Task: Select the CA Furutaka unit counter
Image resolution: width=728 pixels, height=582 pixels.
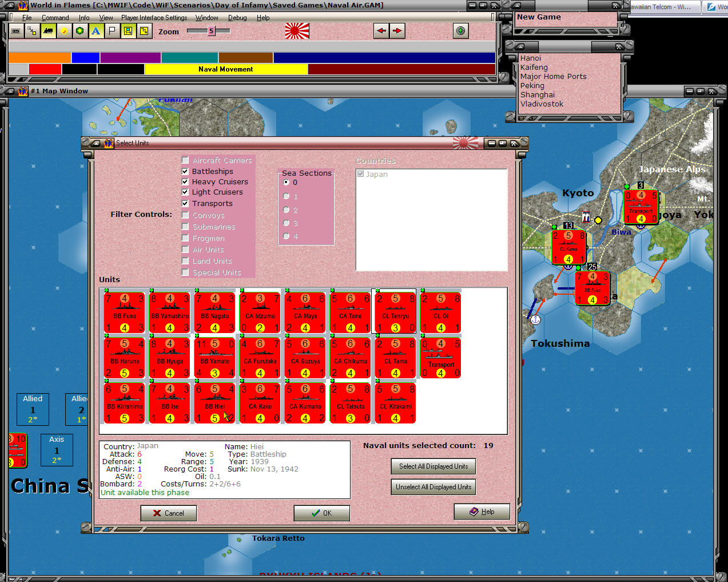Action: click(260, 358)
